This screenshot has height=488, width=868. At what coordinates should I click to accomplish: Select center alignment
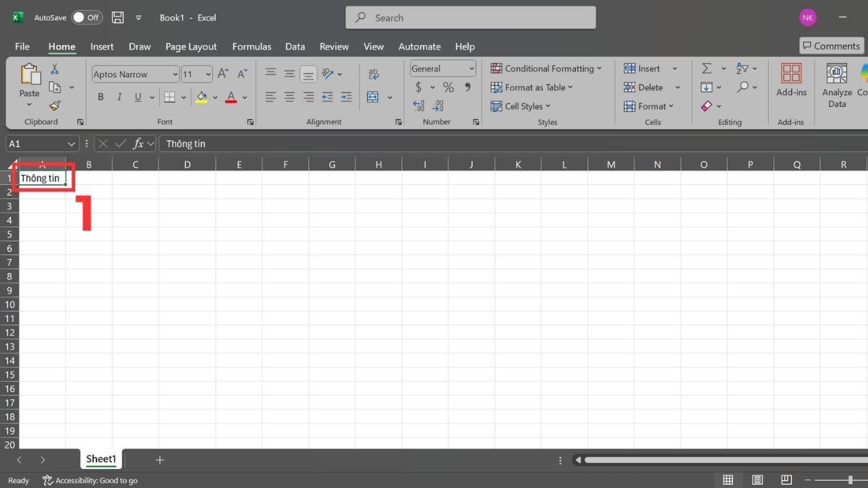(x=289, y=96)
